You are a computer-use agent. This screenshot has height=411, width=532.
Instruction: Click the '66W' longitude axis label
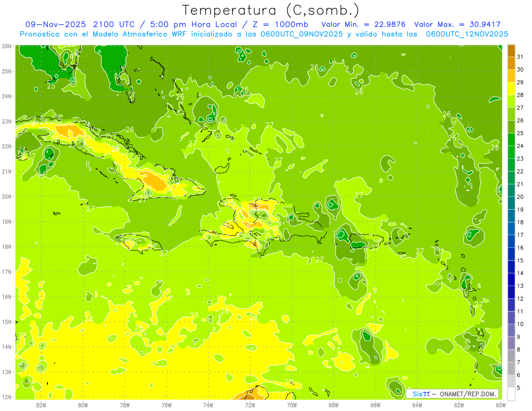(375, 405)
